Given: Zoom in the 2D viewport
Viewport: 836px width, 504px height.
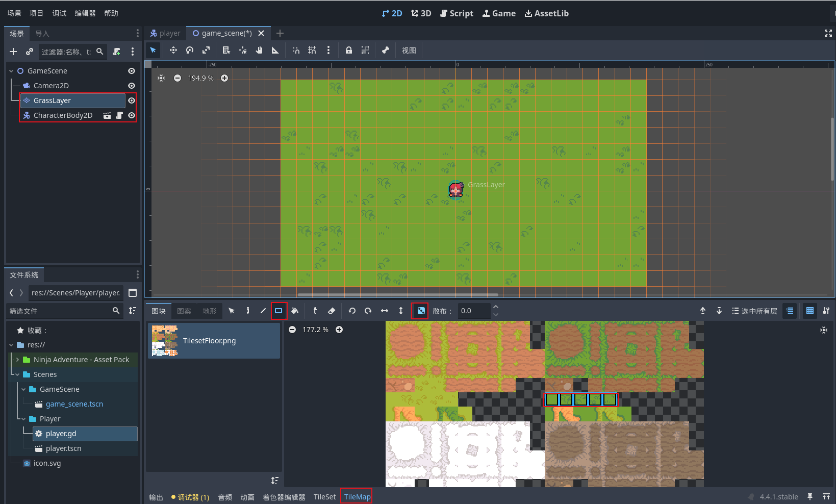Looking at the screenshot, I should click(224, 78).
